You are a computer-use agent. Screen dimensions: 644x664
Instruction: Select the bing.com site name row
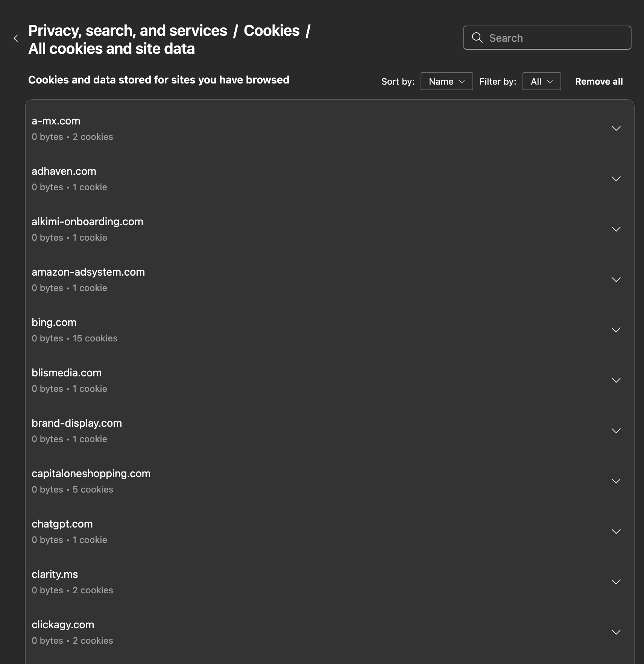[54, 323]
